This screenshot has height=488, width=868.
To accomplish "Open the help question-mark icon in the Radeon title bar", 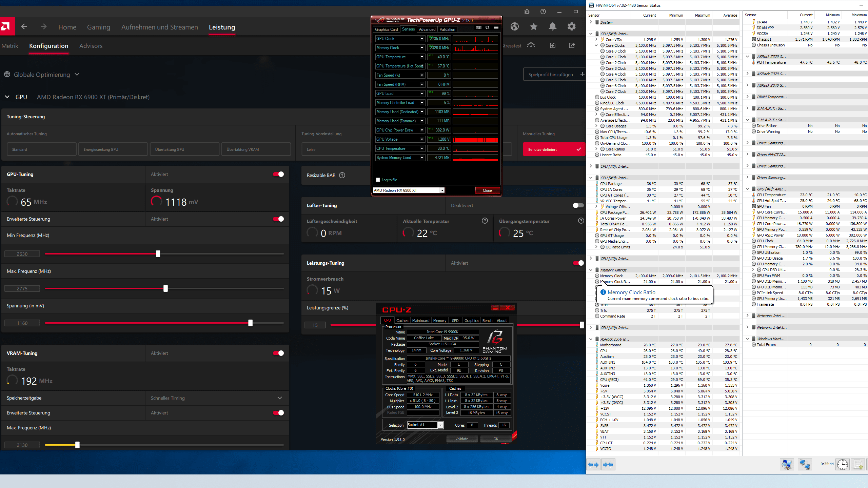I will click(x=543, y=12).
